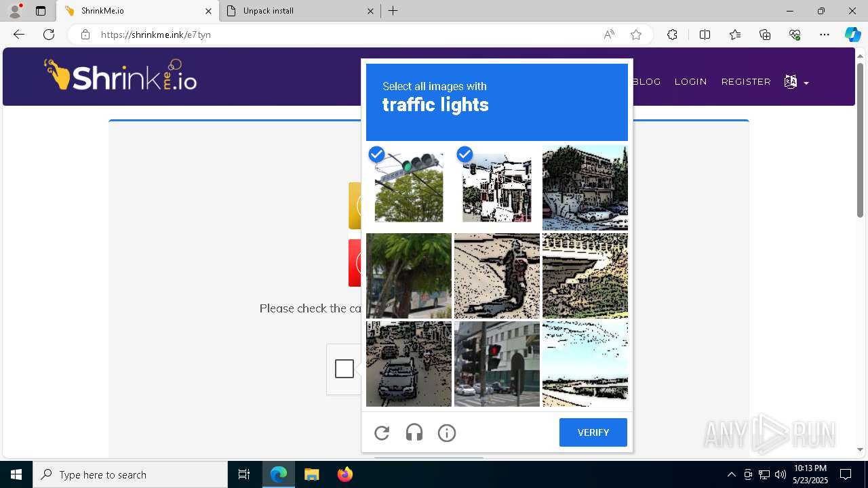Deselect the black-and-white street tile
Viewport: 868px width, 488px height.
point(497,188)
